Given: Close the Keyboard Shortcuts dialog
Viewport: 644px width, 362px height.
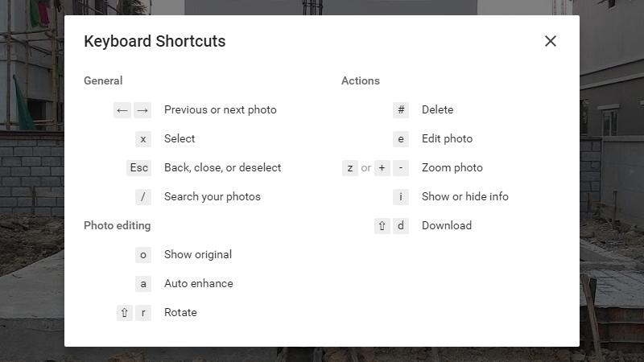Looking at the screenshot, I should click(551, 41).
